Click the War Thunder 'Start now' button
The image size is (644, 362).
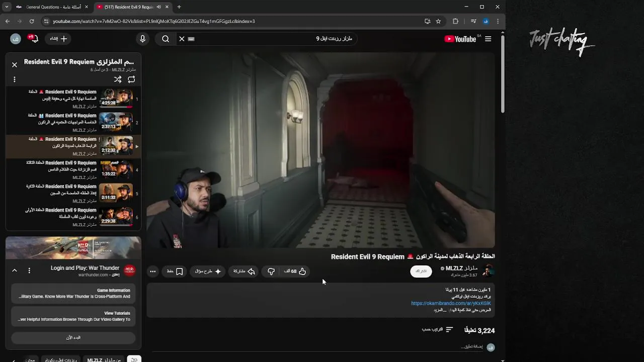[x=73, y=337]
